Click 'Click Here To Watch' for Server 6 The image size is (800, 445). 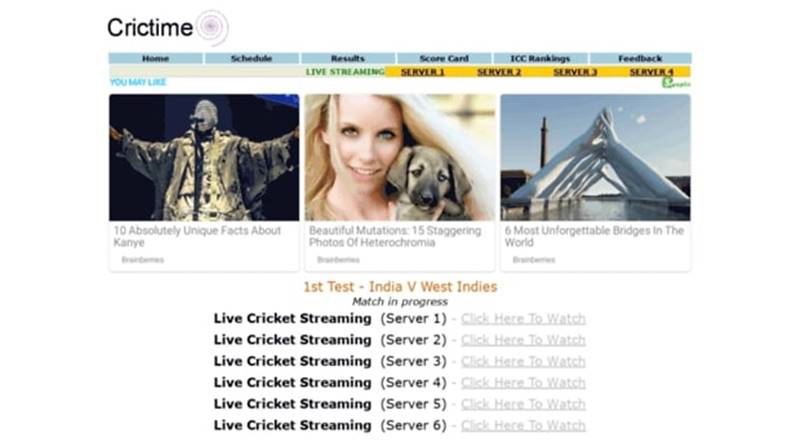click(x=523, y=426)
